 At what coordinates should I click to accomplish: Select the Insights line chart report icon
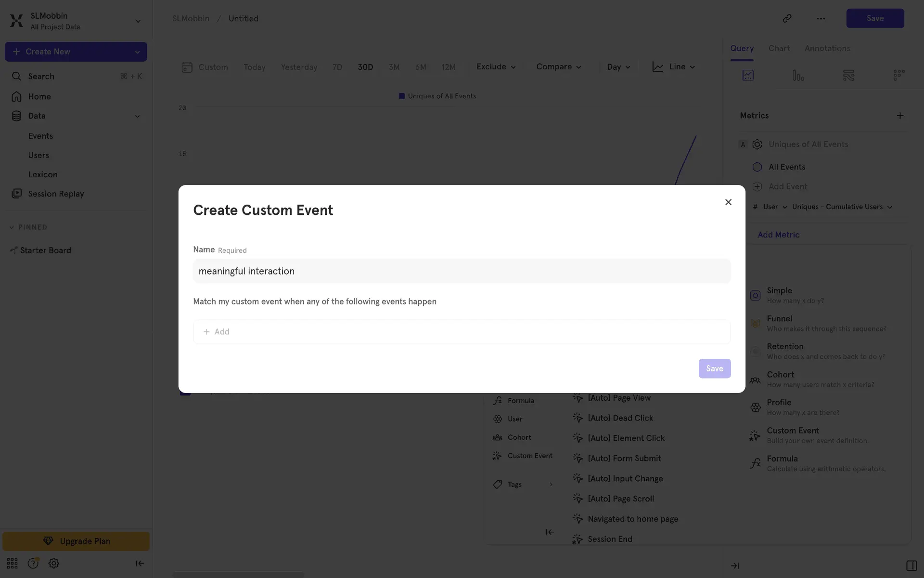(x=748, y=75)
